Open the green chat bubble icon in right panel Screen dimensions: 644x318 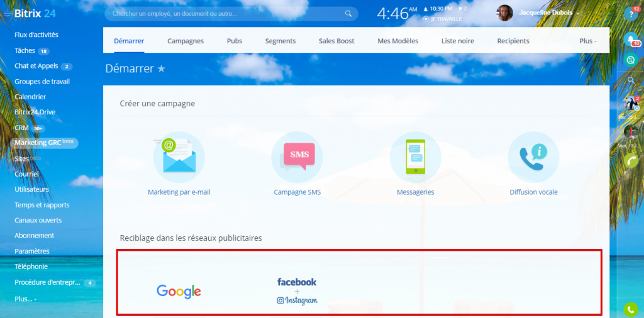[x=630, y=60]
